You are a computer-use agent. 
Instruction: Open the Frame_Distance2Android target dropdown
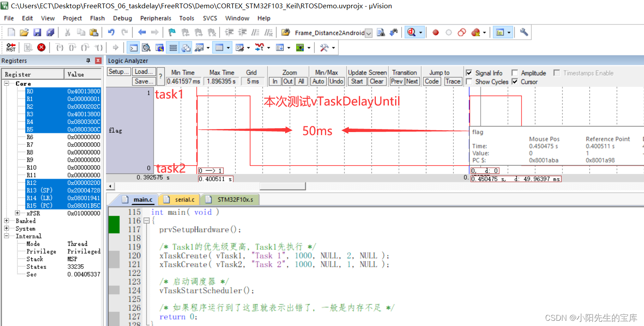[369, 33]
